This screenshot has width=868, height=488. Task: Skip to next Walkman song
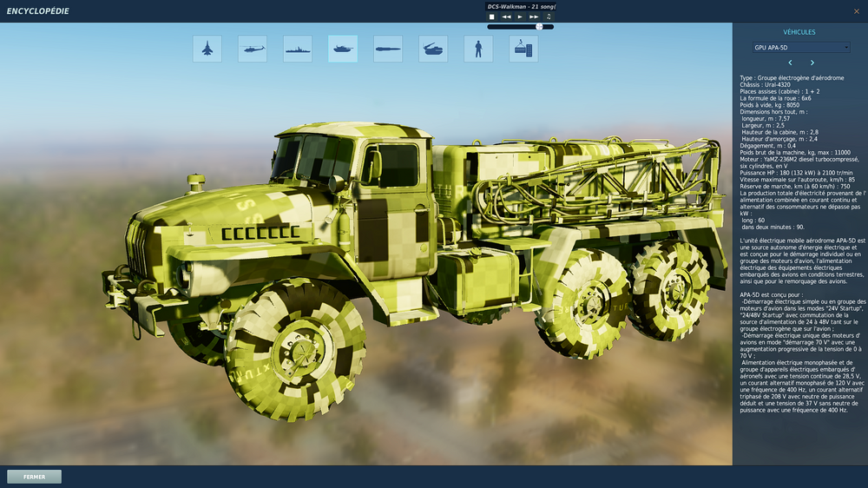(x=534, y=16)
